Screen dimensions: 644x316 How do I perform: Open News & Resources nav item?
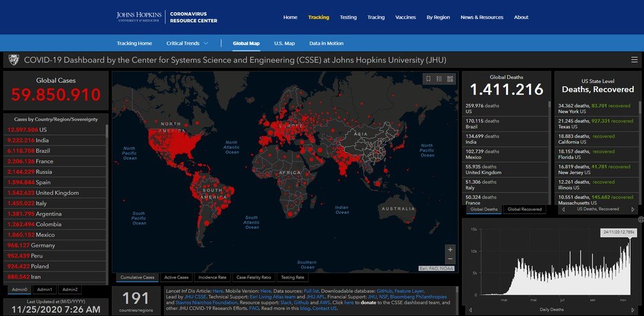click(x=482, y=17)
